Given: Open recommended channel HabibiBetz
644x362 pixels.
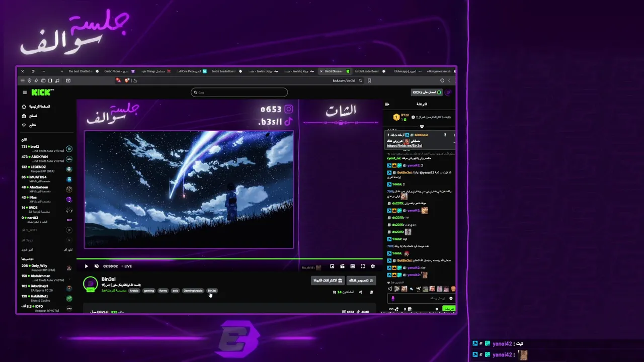Looking at the screenshot, I should pyautogui.click(x=47, y=298).
